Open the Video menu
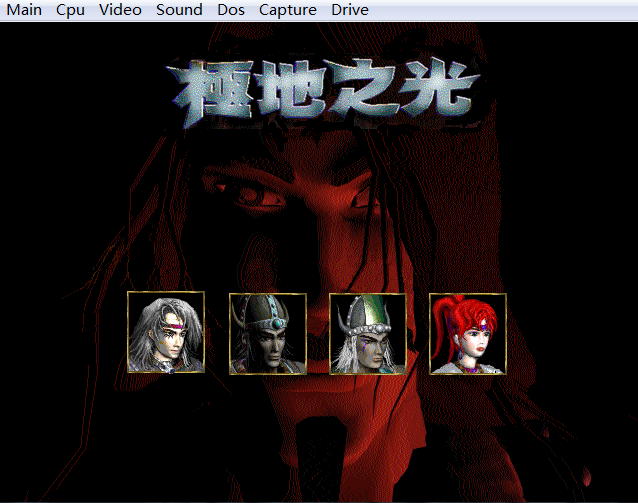This screenshot has height=503, width=638. tap(120, 10)
